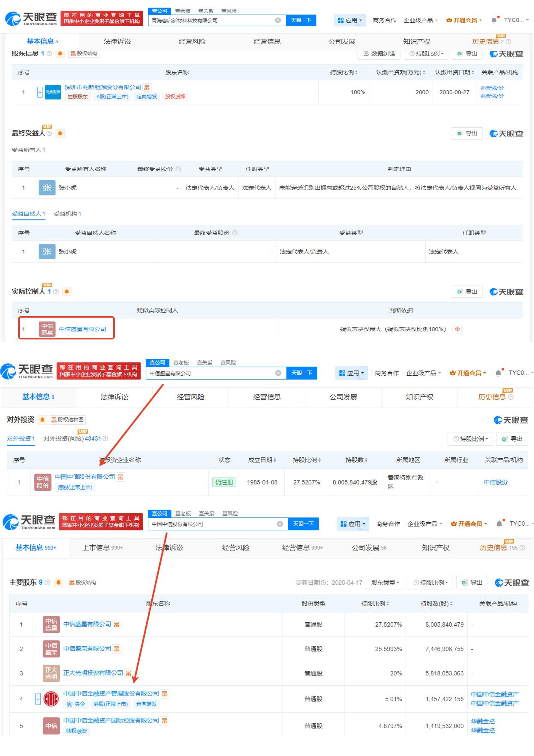534x756 pixels.
Task: Open equity chart icon next to 正大光明投资有限公司
Action: tap(129, 673)
